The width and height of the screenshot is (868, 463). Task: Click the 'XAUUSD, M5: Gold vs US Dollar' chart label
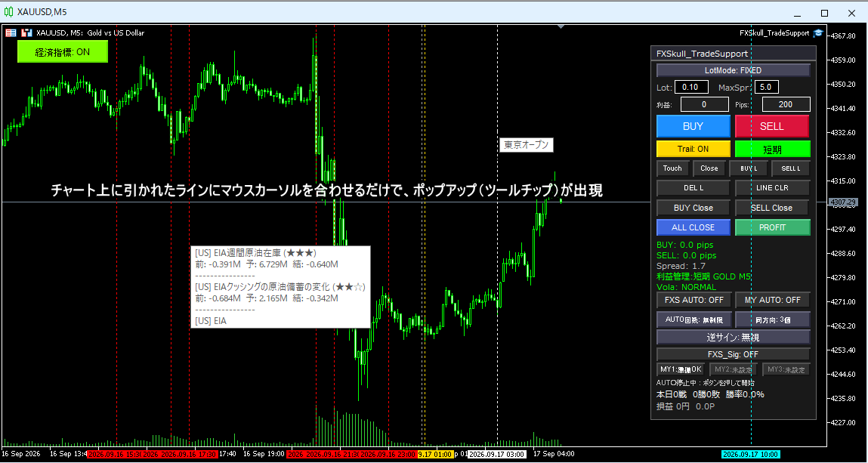[90, 33]
